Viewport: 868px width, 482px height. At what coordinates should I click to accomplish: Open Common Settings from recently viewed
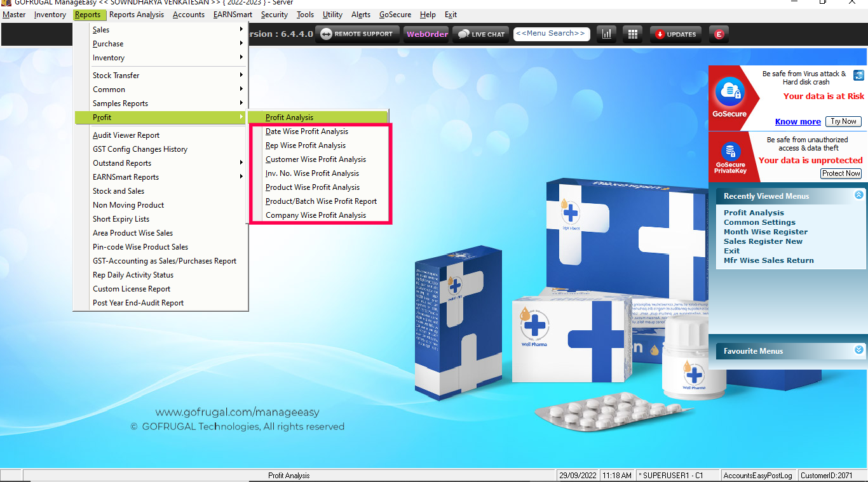pyautogui.click(x=759, y=222)
